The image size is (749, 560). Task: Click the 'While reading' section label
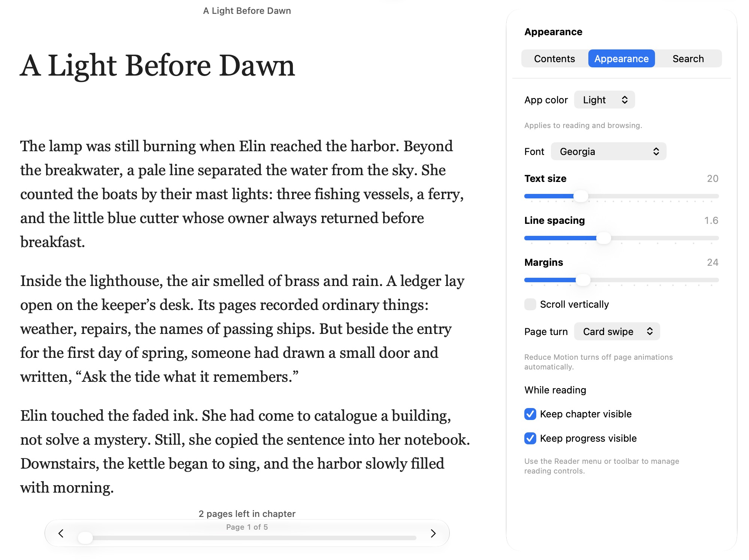[x=555, y=390]
